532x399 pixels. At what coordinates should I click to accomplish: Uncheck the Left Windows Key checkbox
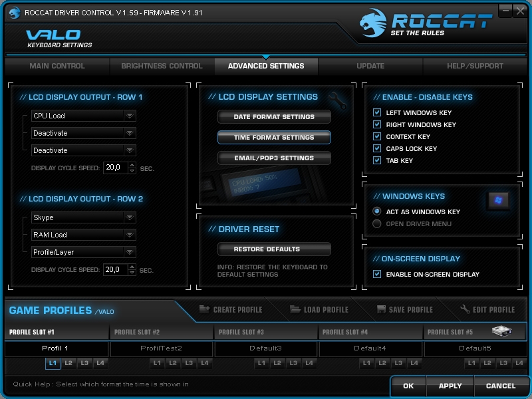(377, 112)
